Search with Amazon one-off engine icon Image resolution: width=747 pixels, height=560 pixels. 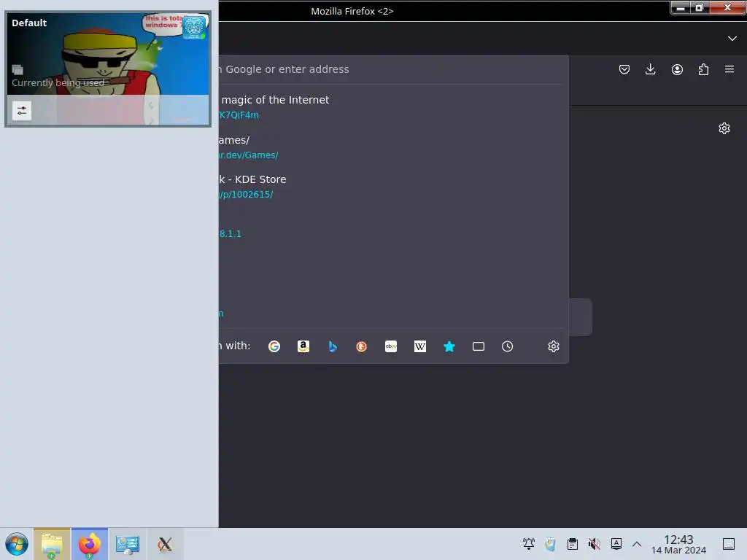point(303,346)
